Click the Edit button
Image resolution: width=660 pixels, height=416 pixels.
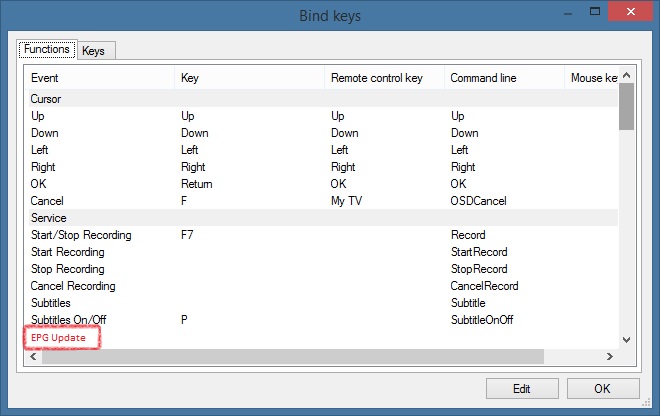pyautogui.click(x=521, y=389)
